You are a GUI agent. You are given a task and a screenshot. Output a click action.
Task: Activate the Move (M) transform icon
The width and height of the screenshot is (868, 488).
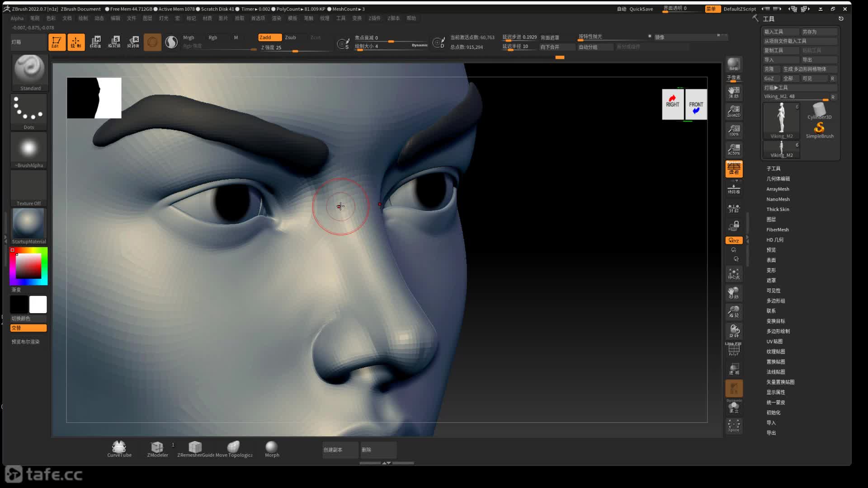tap(95, 42)
